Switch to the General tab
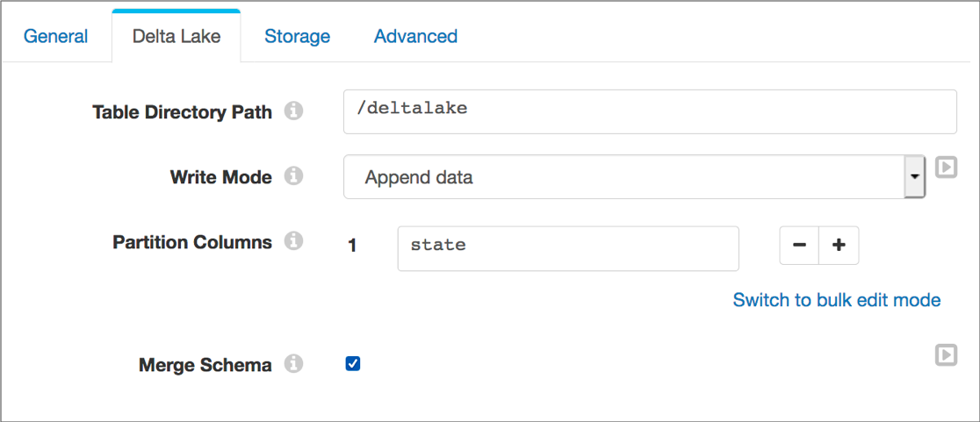This screenshot has height=422, width=980. tap(55, 37)
